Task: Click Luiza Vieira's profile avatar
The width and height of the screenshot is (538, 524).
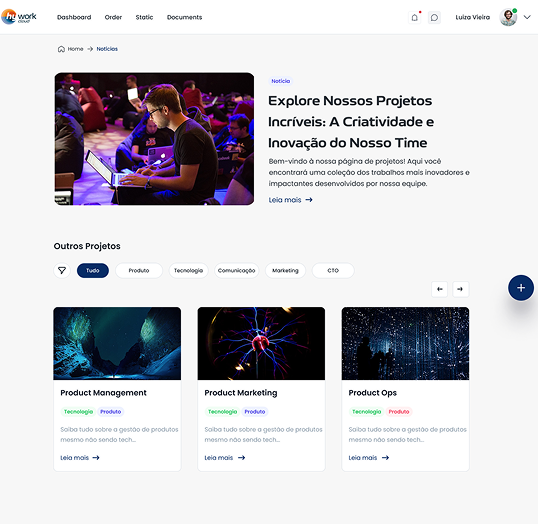Action: coord(508,17)
